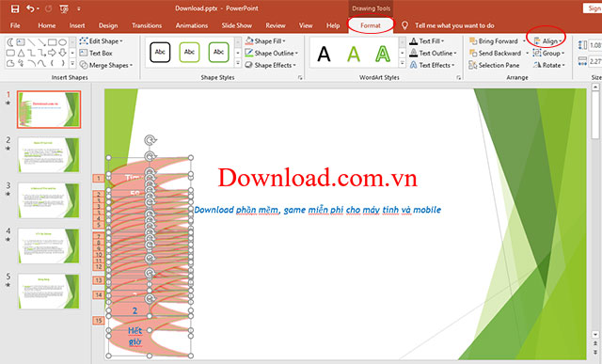Click the Download.com.vn title text
This screenshot has width=602, height=364.
point(318,178)
